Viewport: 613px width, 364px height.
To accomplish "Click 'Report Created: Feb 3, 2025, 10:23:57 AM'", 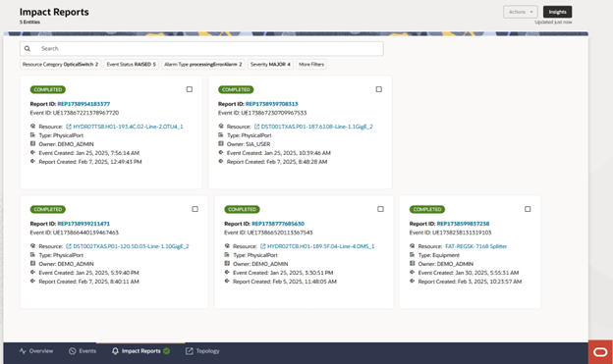I will [x=470, y=282].
